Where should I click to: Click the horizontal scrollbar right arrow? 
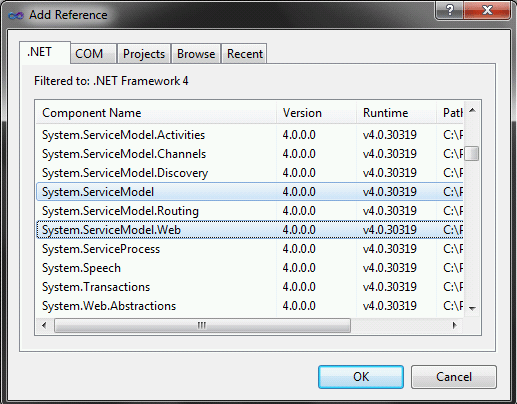coord(454,325)
